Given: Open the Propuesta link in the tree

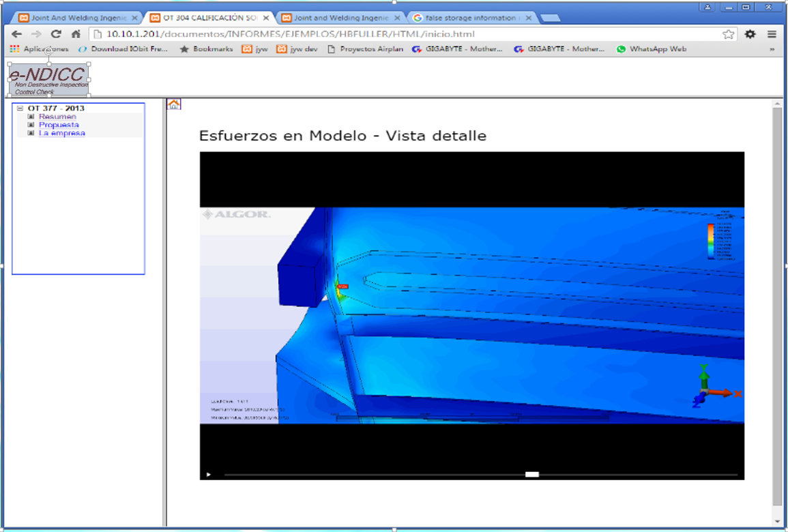Looking at the screenshot, I should (x=59, y=125).
